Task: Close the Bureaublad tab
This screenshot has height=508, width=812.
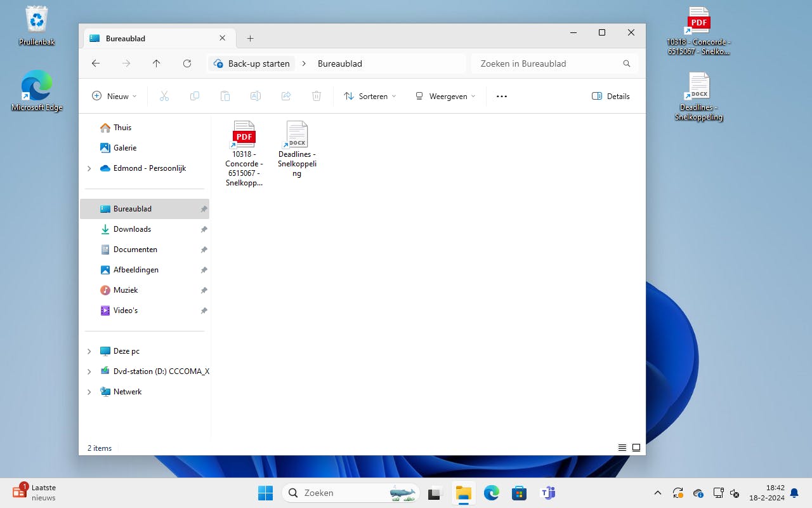Action: coord(223,38)
